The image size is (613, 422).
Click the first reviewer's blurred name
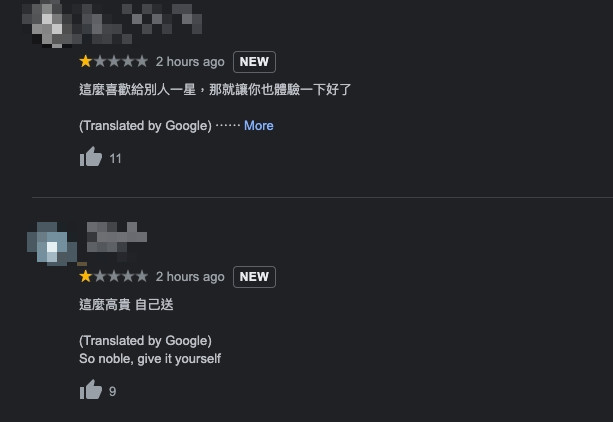pyautogui.click(x=148, y=17)
